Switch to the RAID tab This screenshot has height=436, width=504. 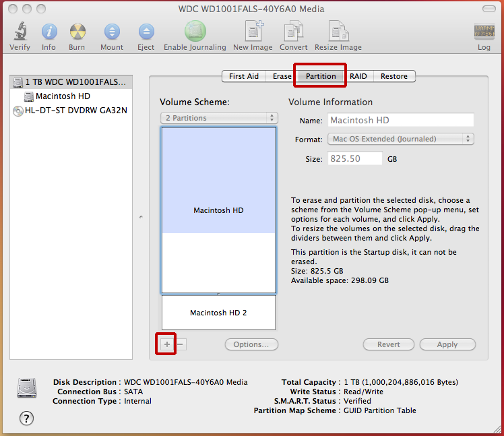tap(358, 76)
